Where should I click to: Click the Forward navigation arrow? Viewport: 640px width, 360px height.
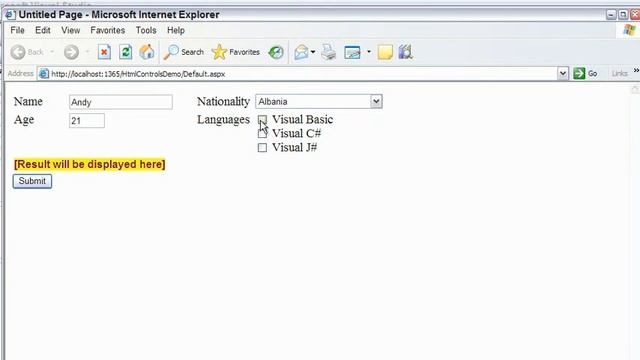point(71,52)
